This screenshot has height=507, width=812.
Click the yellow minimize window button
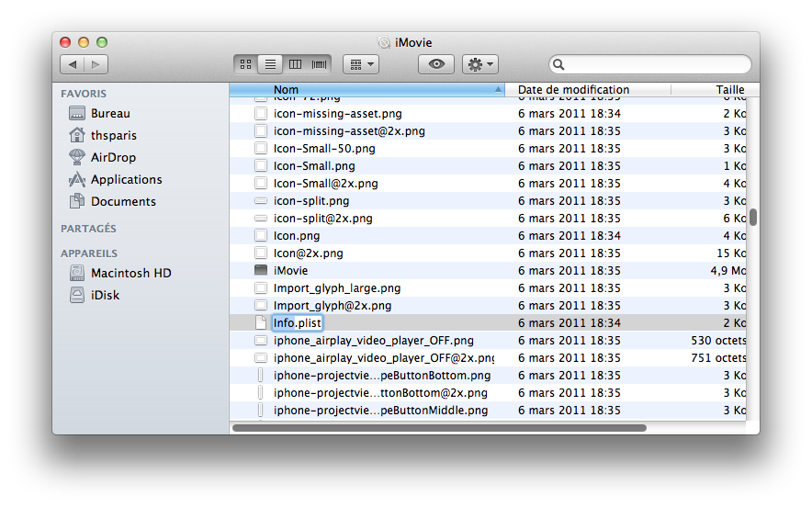click(84, 42)
